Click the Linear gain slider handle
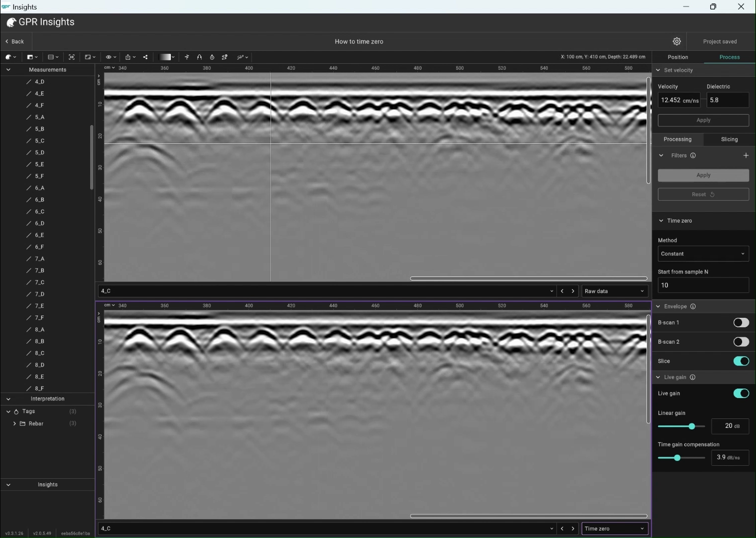Viewport: 756px width, 538px height. click(692, 426)
